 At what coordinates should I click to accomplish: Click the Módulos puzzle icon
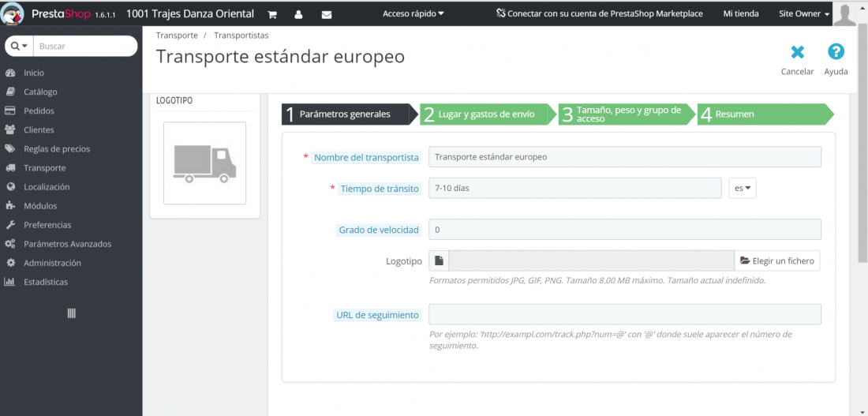[9, 205]
